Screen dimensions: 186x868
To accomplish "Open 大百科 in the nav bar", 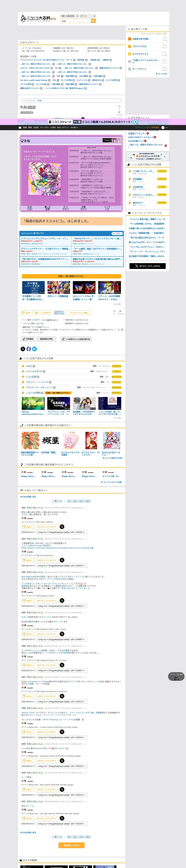I will coord(53,128).
